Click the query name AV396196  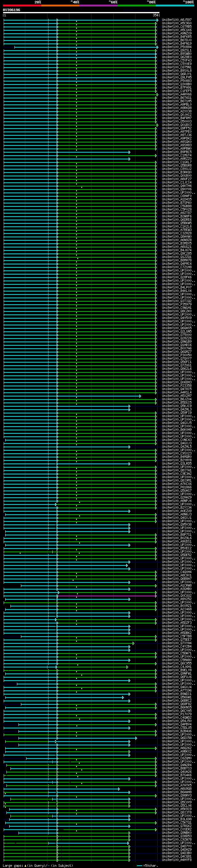pyautogui.click(x=11, y=10)
